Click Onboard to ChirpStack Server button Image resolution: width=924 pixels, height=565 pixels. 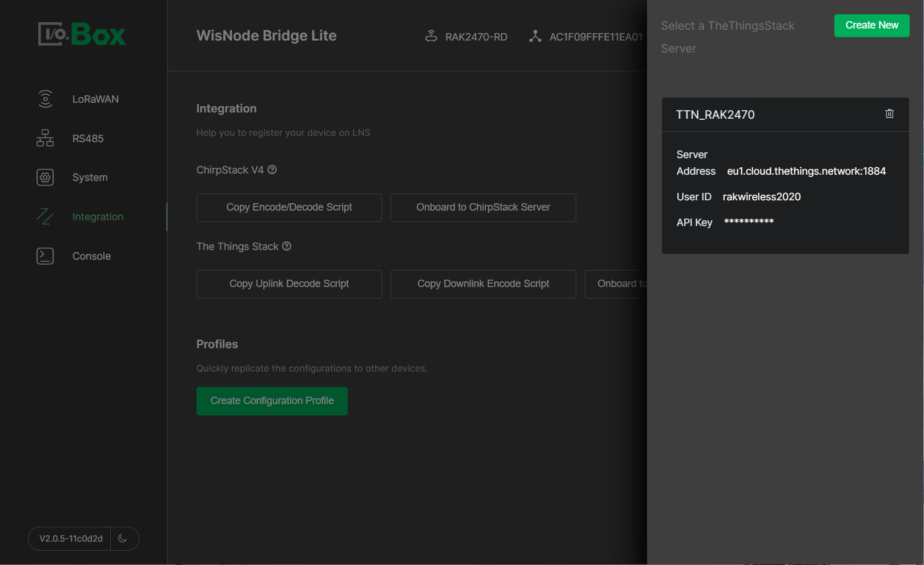[483, 207]
